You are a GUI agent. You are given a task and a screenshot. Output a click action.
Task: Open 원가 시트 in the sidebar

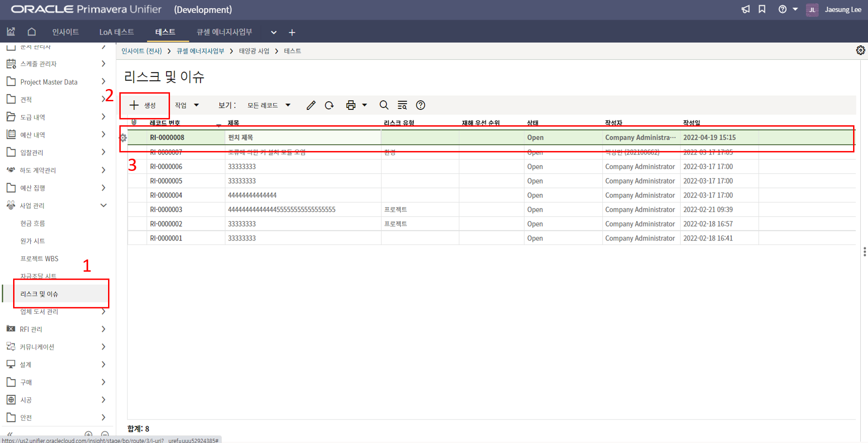[33, 241]
